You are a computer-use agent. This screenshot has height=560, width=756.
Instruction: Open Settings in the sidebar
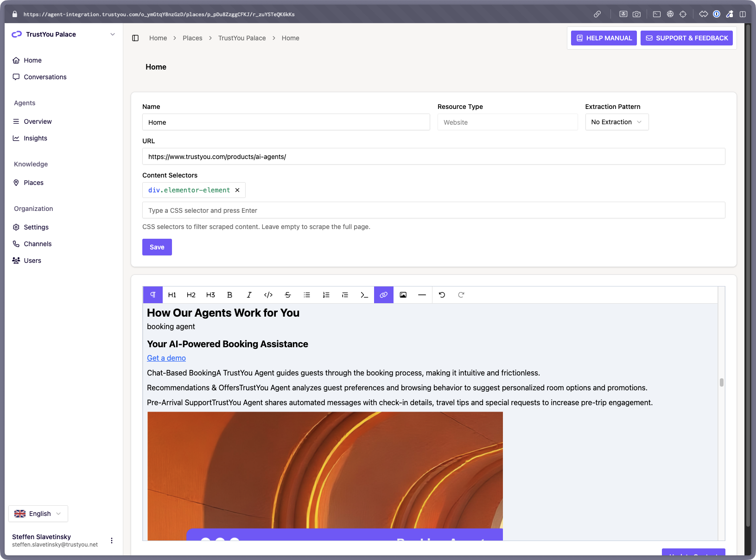click(x=36, y=227)
